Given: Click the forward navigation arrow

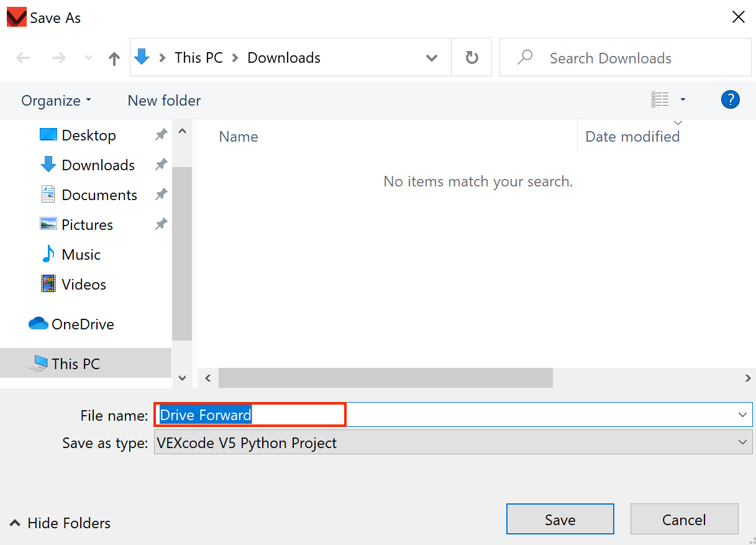Looking at the screenshot, I should (59, 57).
